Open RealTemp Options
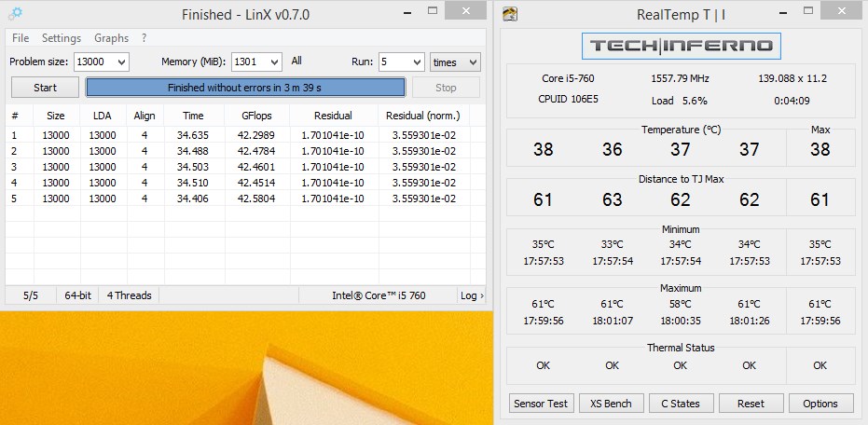This screenshot has height=425, width=868. (821, 404)
